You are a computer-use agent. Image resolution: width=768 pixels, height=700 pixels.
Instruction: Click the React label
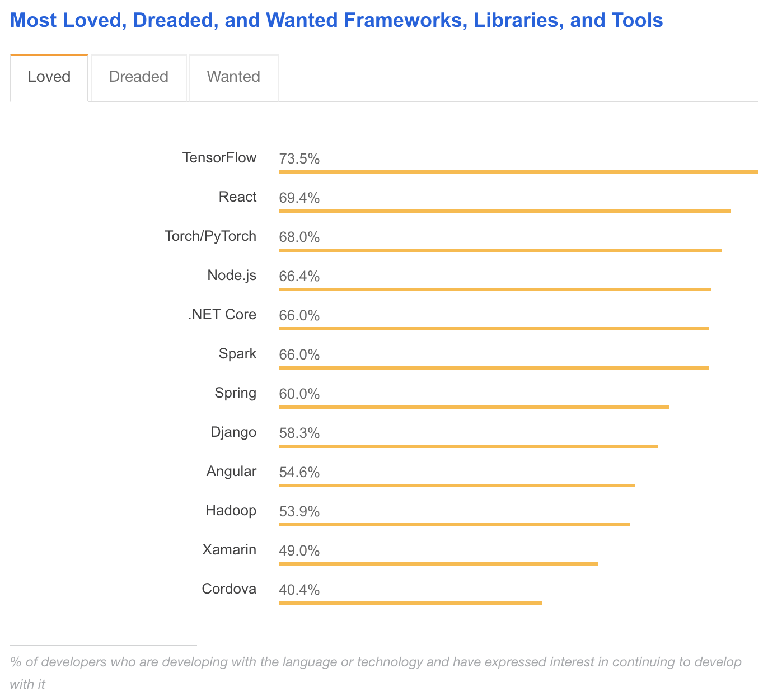tap(238, 197)
